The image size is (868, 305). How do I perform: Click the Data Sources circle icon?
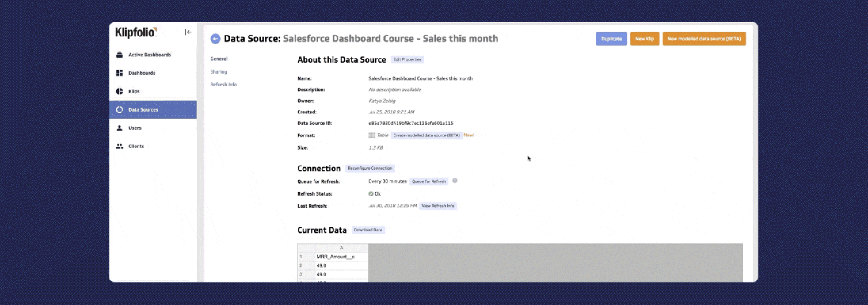point(119,110)
